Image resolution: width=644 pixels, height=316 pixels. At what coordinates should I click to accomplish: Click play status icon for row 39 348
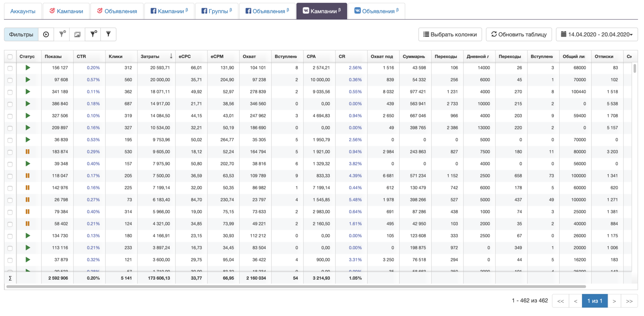(x=28, y=164)
